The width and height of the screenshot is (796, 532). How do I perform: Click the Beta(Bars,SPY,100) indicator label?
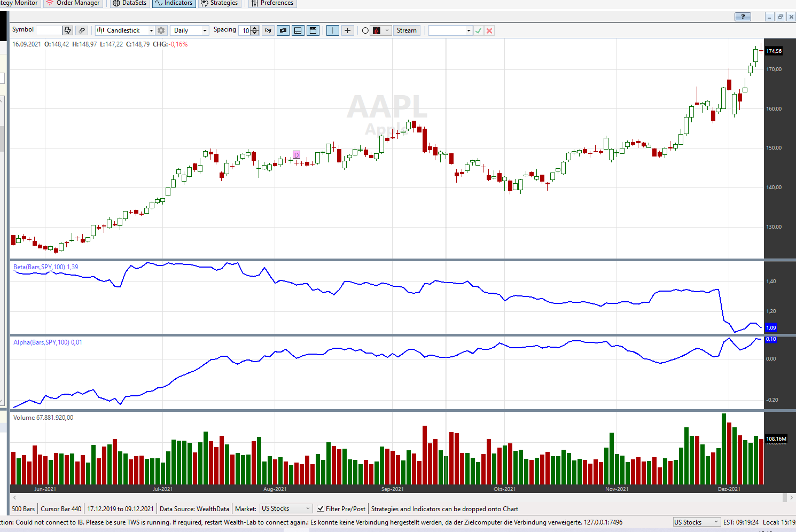[46, 267]
